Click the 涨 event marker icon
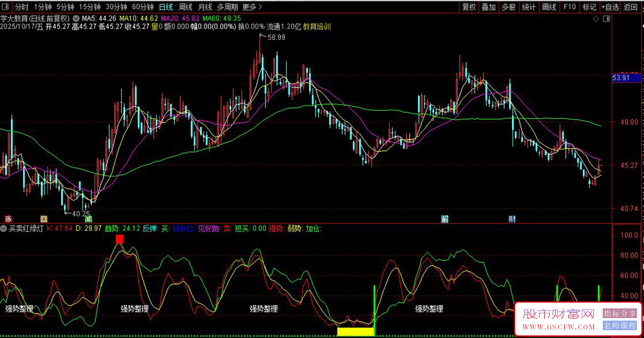The image size is (644, 338). (x=8, y=219)
